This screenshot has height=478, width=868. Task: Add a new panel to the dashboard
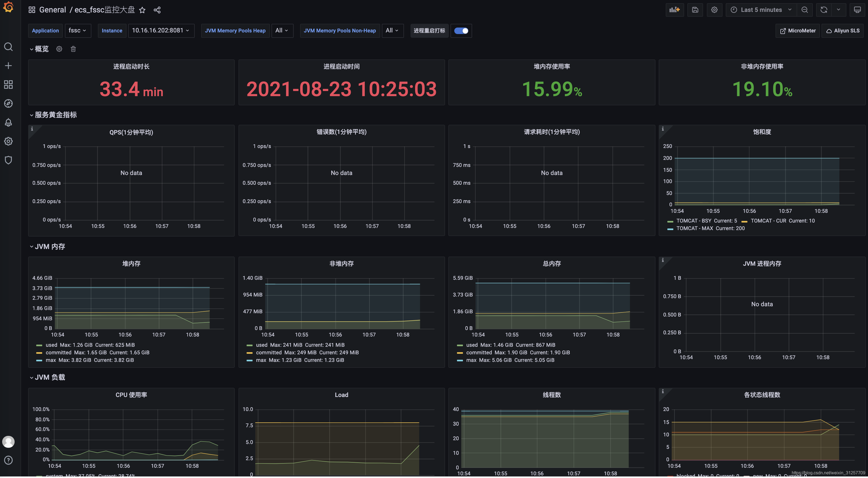(x=674, y=10)
